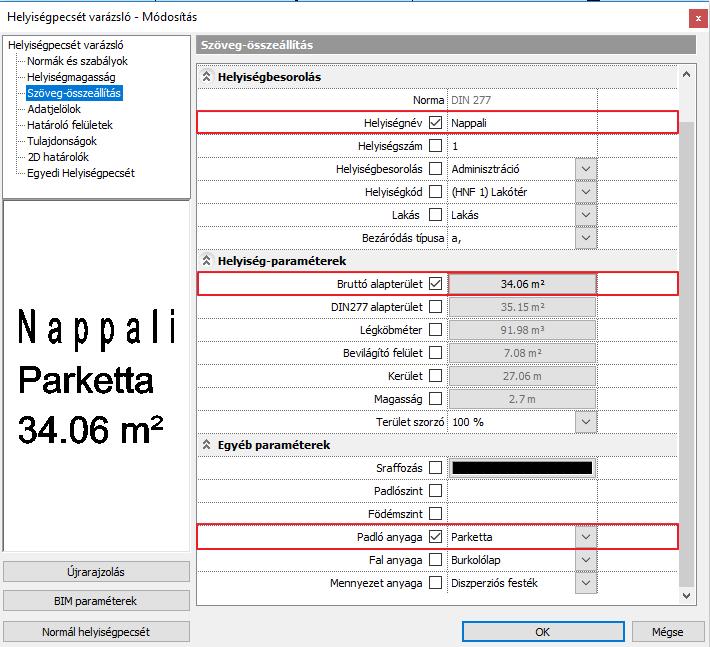Click the 7.08 m² Bevilágító felület value

point(522,353)
